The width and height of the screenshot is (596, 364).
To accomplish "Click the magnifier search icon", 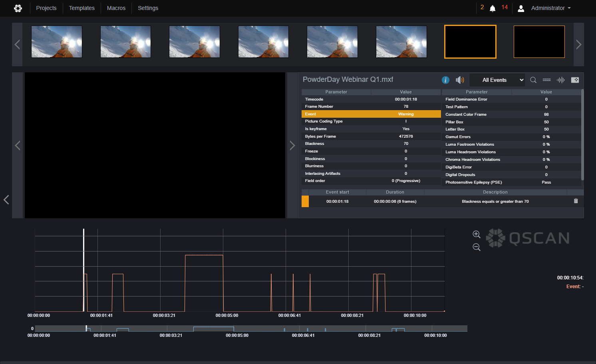I will click(x=533, y=80).
